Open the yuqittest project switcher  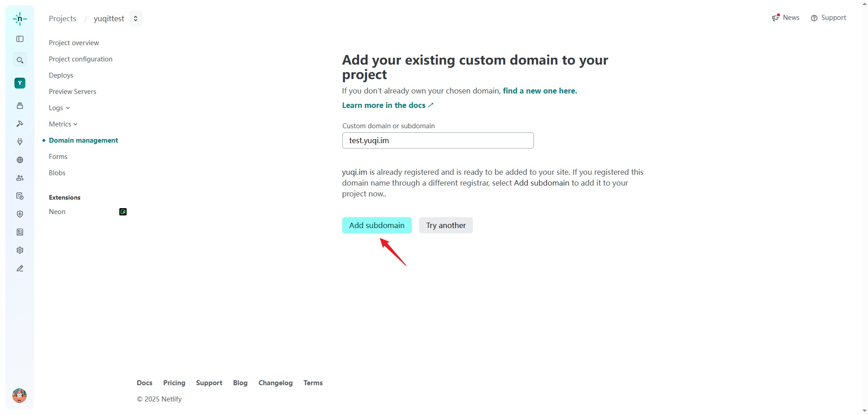tap(136, 19)
